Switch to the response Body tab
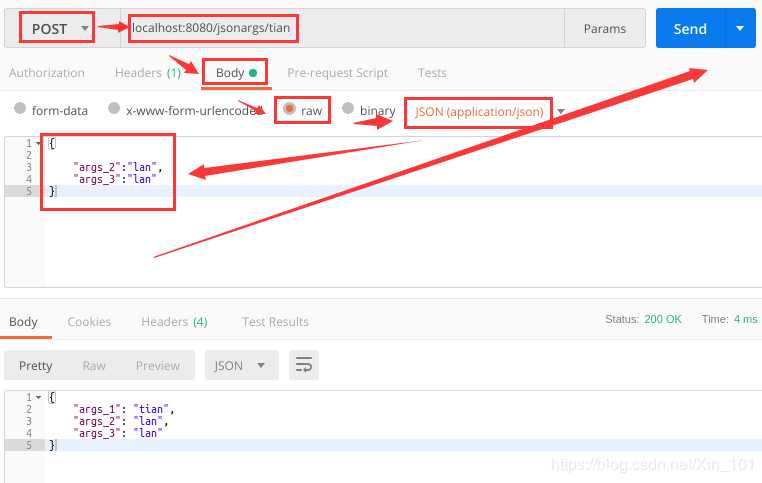The width and height of the screenshot is (762, 483). click(x=23, y=322)
